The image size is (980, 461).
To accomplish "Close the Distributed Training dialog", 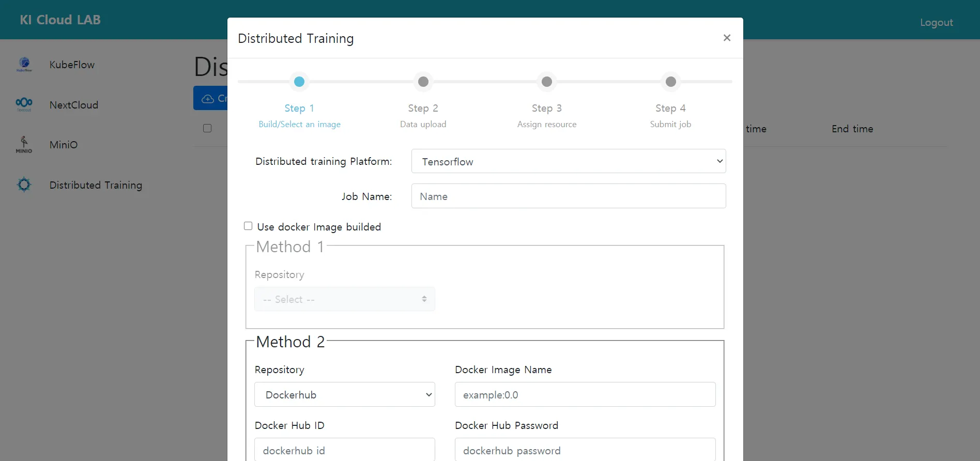I will tap(727, 38).
